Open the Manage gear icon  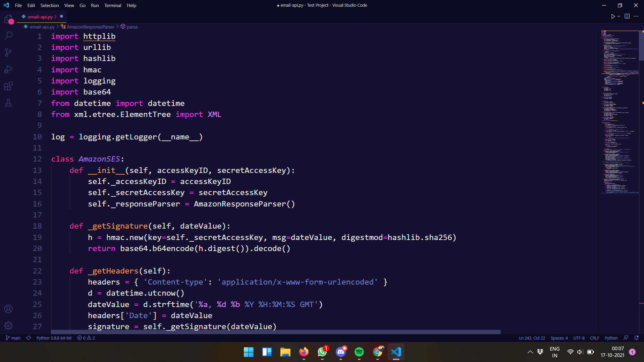[8, 325]
